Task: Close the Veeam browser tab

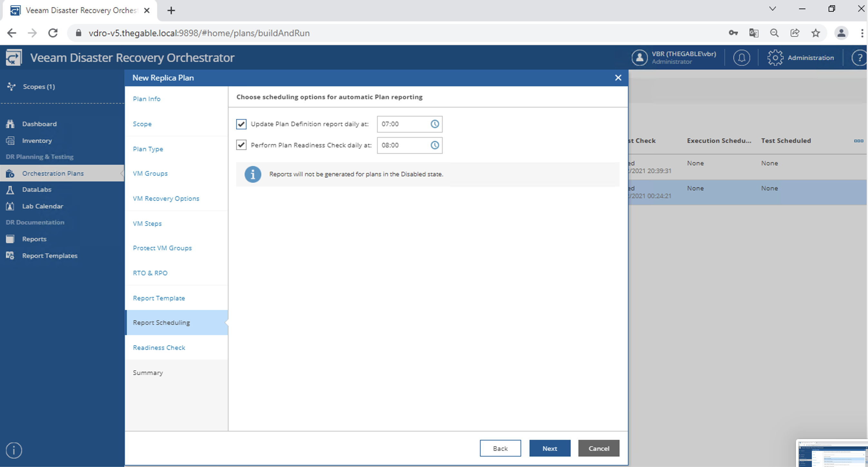Action: pos(147,10)
